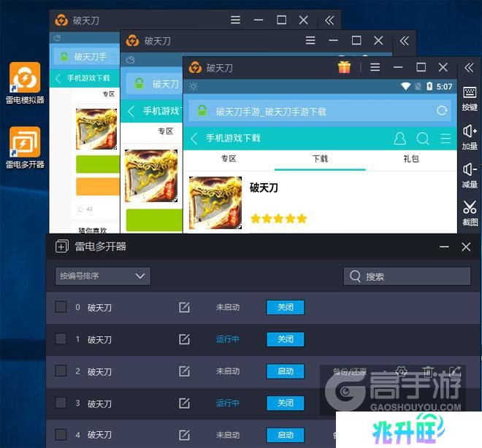
Task: Collapse sidebar chevrons of middle 破天刀 window
Action: (x=404, y=41)
